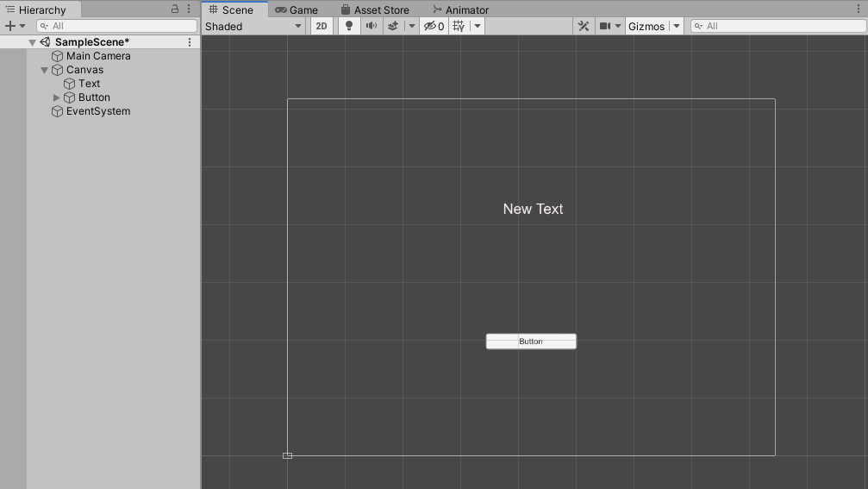This screenshot has width=868, height=489.
Task: Click the Unity scene icon beside SampleScene
Action: (x=45, y=42)
